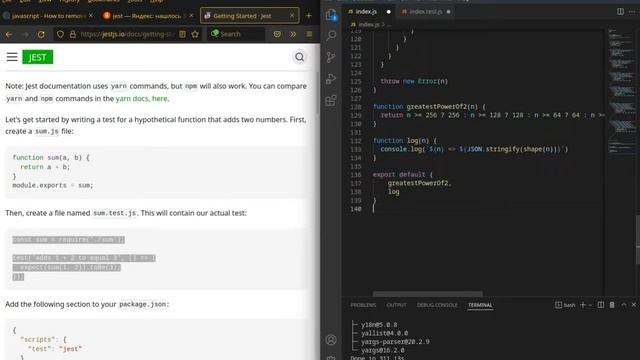Open the Explorer view in VS Code
640x360 pixels.
pos(331,15)
